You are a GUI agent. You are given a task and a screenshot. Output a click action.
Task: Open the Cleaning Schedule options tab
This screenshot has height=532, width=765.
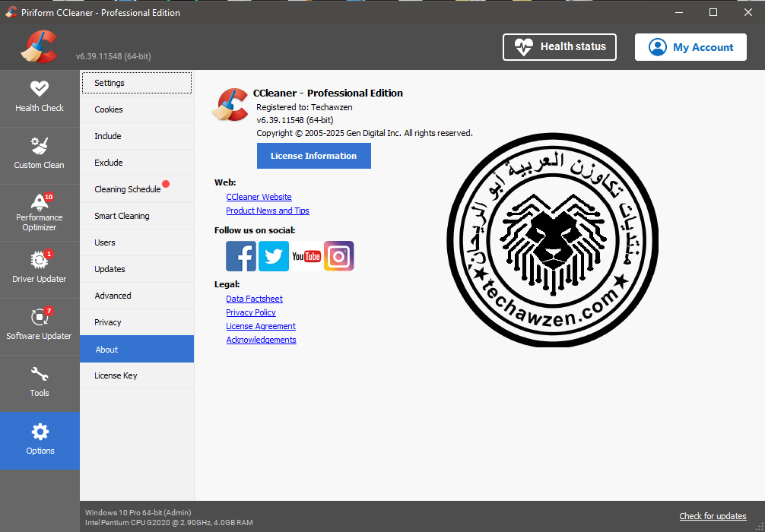tap(137, 189)
